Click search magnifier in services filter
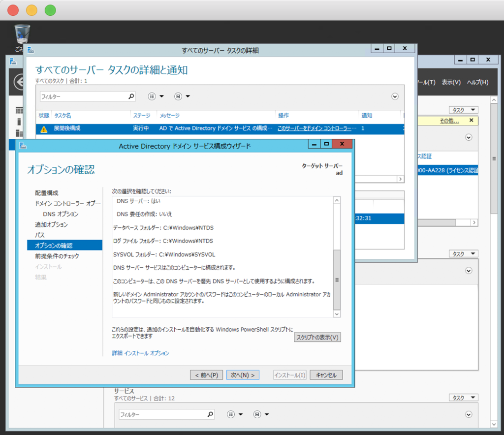Viewport: 504px width, 435px height. coord(210,414)
